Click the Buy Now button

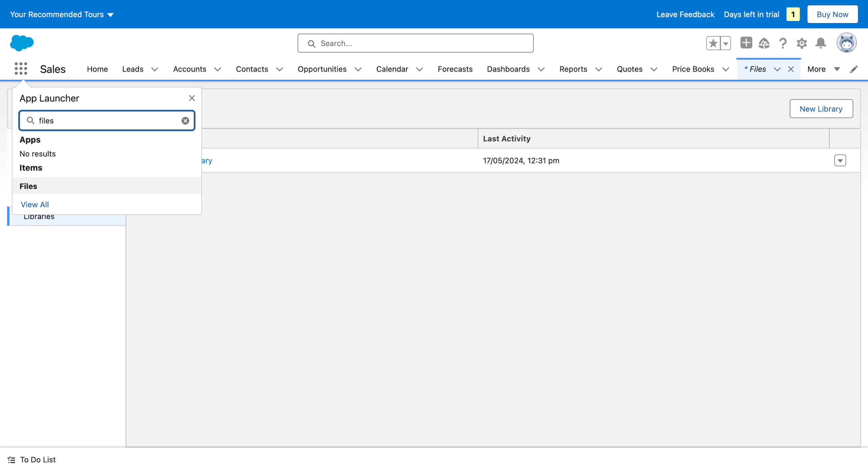click(x=832, y=14)
